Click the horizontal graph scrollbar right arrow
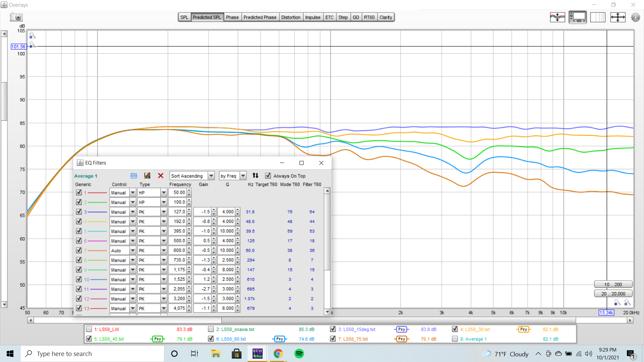This screenshot has width=644, height=362. click(630, 320)
